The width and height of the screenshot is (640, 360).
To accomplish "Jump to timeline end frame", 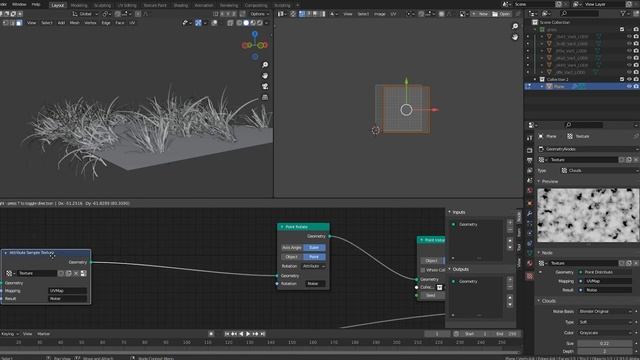I will [263, 334].
